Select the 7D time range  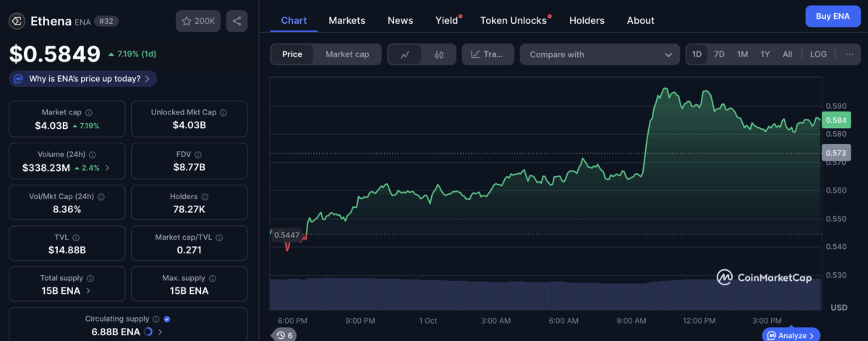719,54
